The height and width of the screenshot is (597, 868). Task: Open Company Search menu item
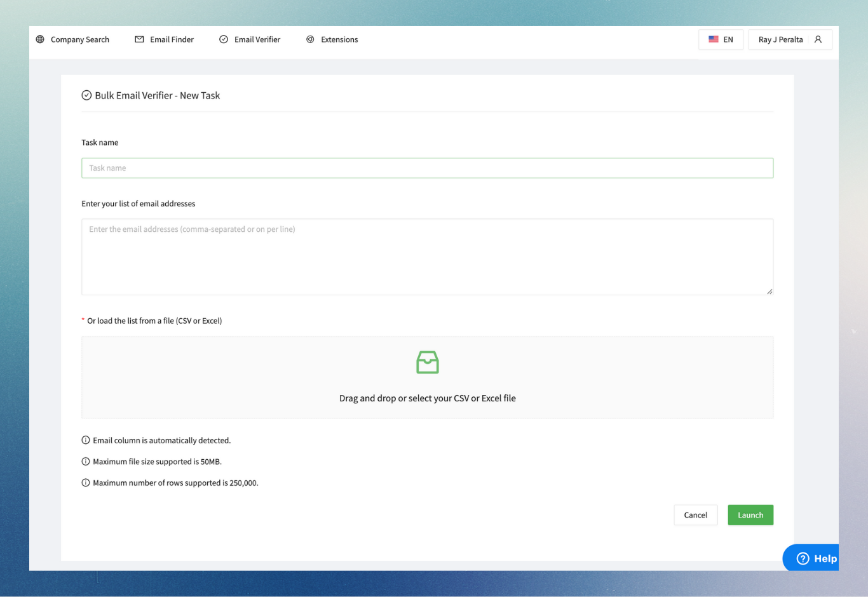[x=72, y=39]
